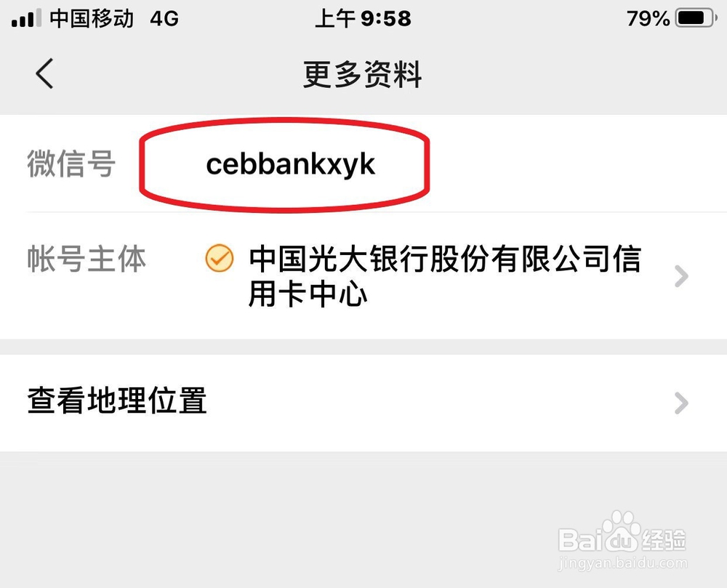This screenshot has height=588, width=727.
Task: Tap the orange verified checkmark badge
Action: [220, 258]
